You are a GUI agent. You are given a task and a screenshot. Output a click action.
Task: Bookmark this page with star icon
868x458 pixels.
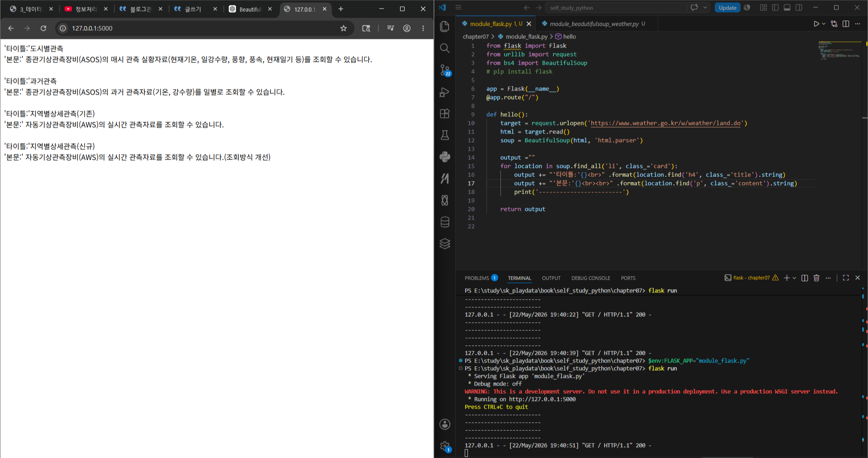tap(344, 28)
